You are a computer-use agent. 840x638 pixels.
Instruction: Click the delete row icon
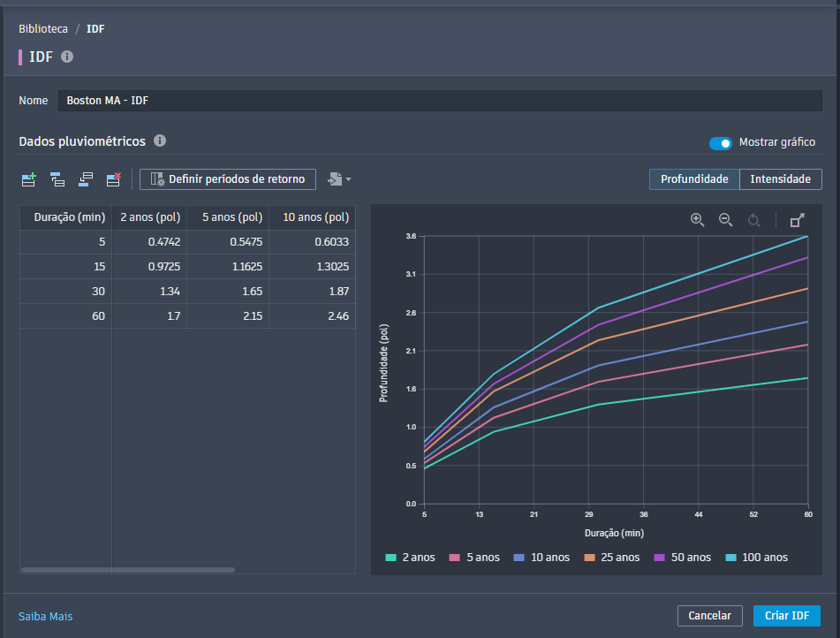[x=114, y=179]
